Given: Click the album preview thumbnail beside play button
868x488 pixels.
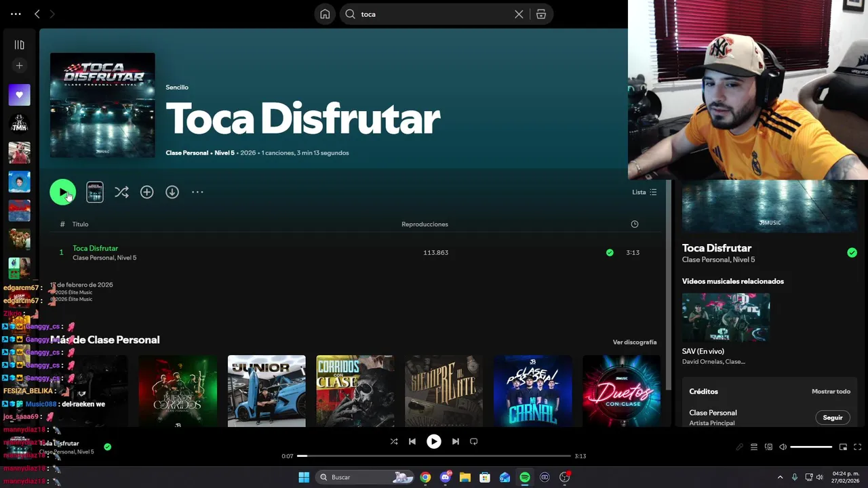Looking at the screenshot, I should coord(95,192).
